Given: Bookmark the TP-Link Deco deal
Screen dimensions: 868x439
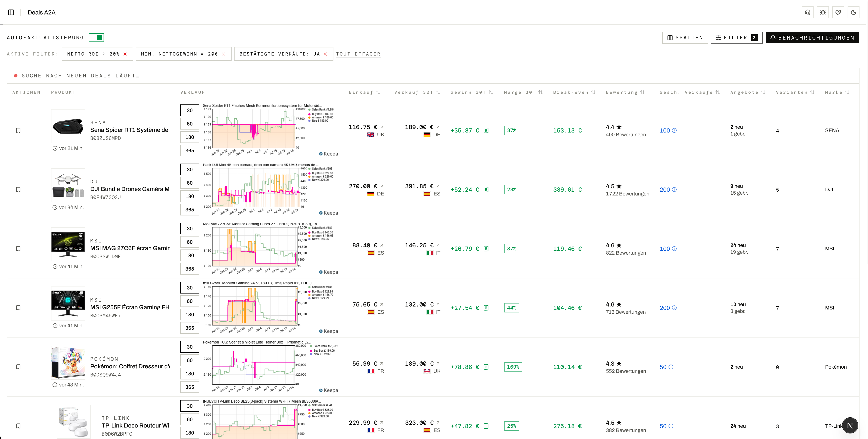Looking at the screenshot, I should point(18,426).
